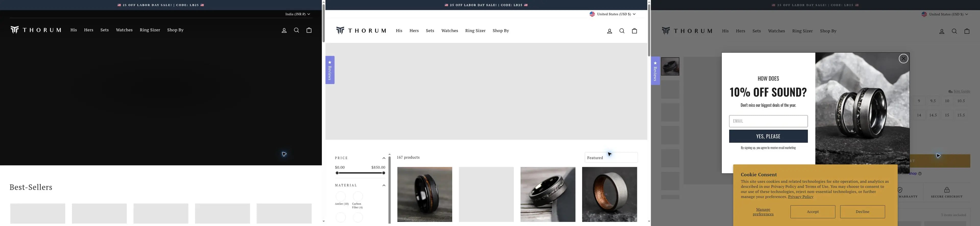Open Manage preferences cookie link
This screenshot has height=226, width=980.
coord(763,212)
